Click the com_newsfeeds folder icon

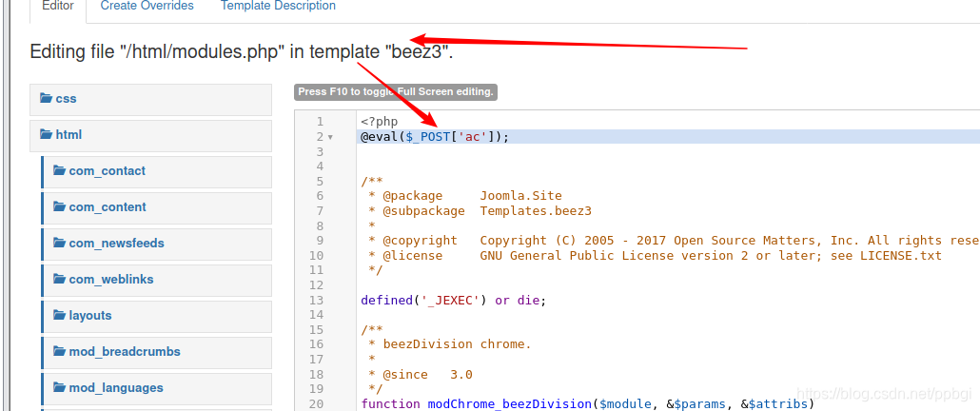(x=60, y=243)
